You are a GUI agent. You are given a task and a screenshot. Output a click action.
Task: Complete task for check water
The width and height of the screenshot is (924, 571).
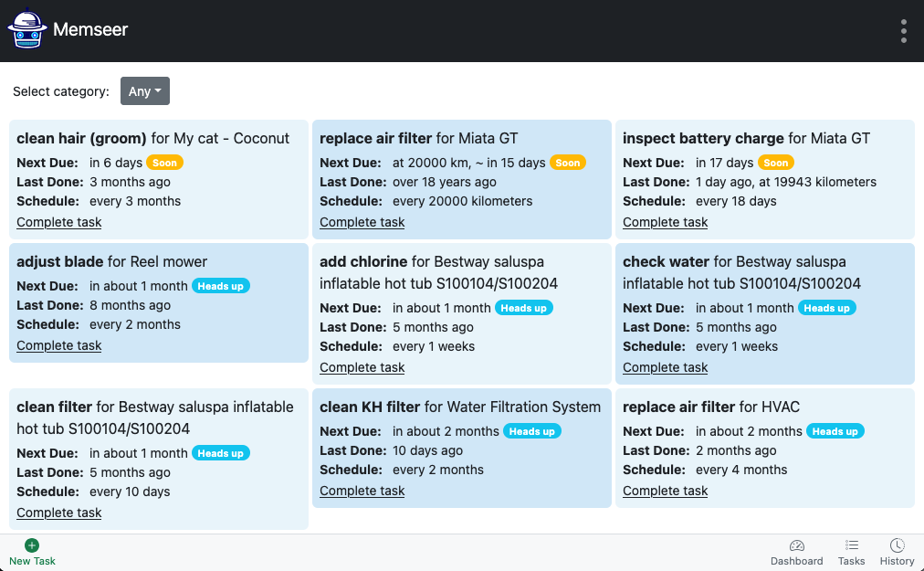(666, 367)
